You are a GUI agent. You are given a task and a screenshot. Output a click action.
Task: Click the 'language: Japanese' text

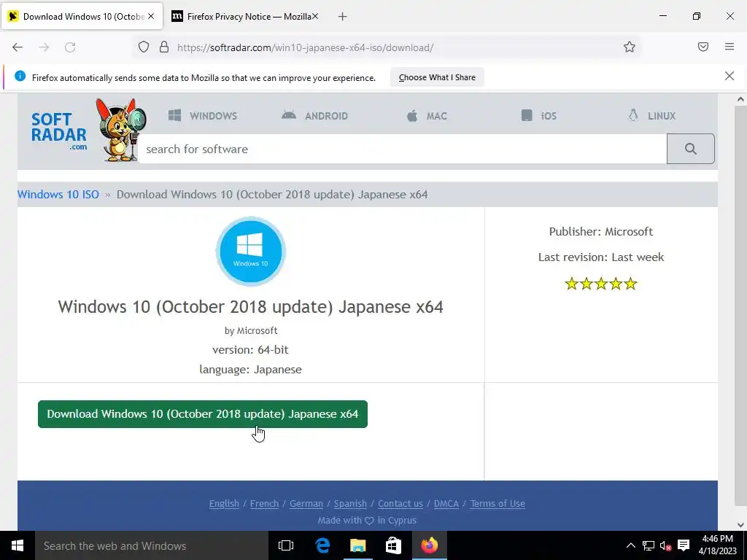pos(251,370)
